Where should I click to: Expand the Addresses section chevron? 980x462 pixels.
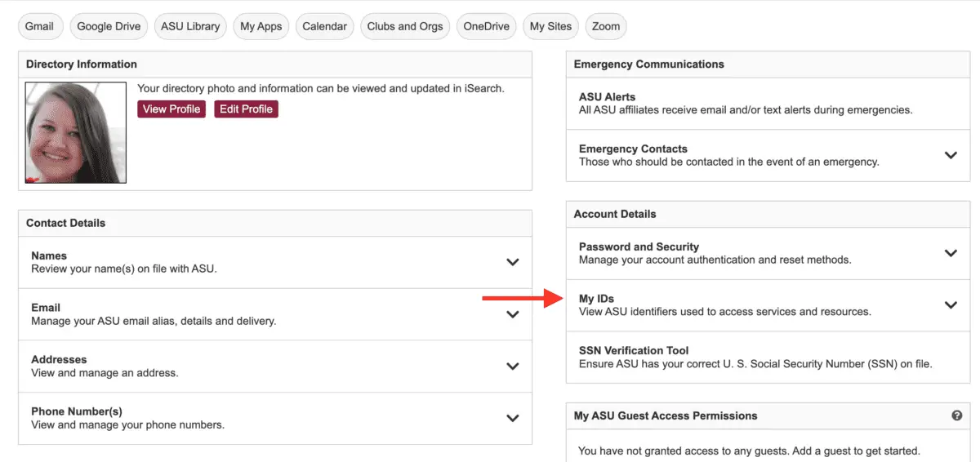512,366
